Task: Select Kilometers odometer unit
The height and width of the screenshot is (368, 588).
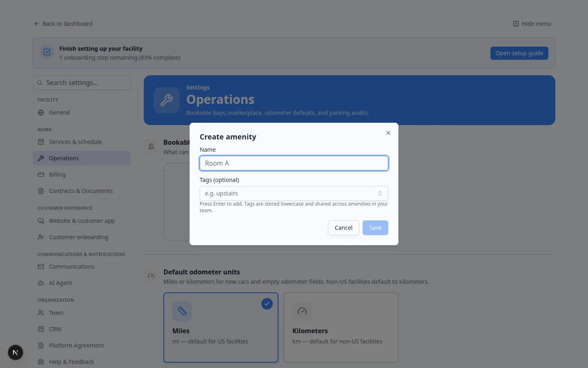Action: 341,328
